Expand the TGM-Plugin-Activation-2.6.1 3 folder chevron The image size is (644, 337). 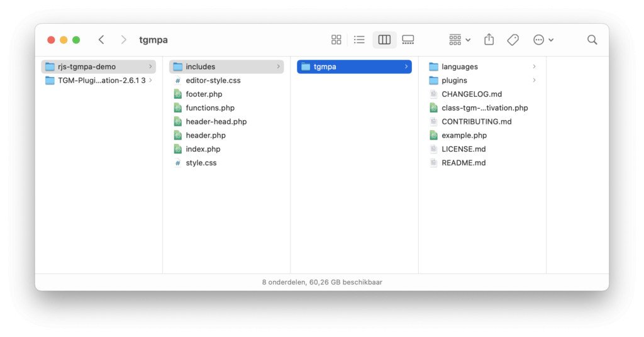(150, 80)
